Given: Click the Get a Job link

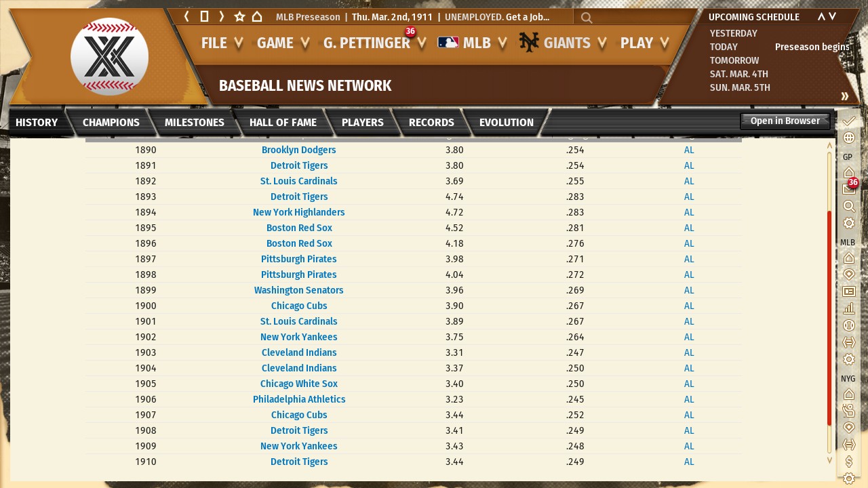Looking at the screenshot, I should click(528, 18).
